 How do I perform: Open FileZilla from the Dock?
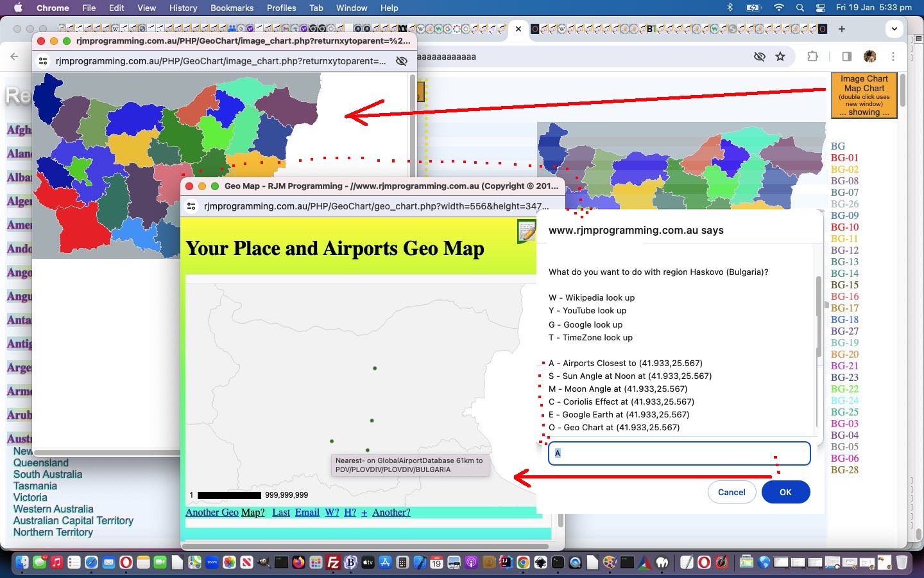[333, 563]
